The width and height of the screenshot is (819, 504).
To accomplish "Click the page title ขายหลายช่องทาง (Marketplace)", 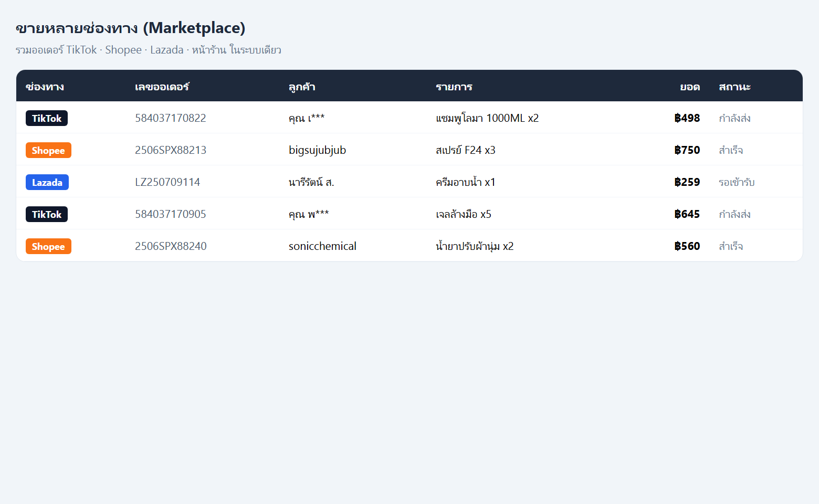I will pos(131,28).
